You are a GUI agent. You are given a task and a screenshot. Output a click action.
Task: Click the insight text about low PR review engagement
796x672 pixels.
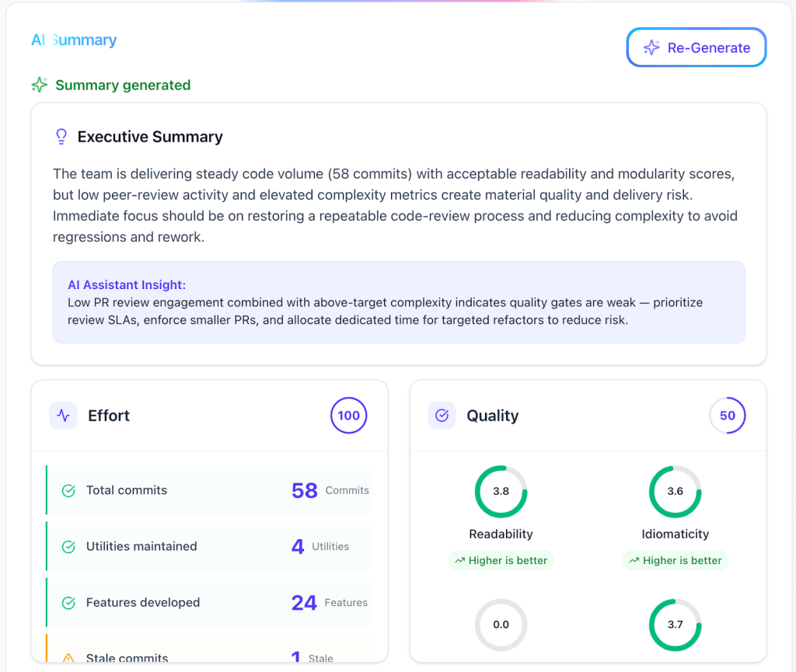386,311
